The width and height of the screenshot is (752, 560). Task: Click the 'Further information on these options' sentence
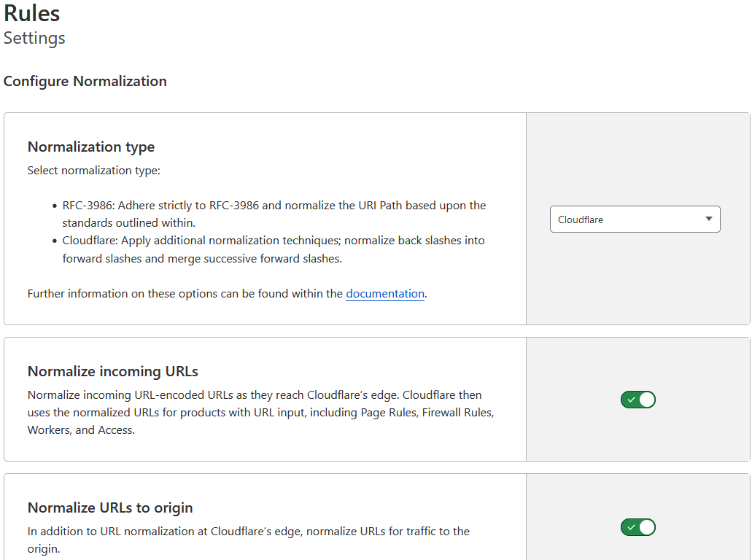click(185, 294)
